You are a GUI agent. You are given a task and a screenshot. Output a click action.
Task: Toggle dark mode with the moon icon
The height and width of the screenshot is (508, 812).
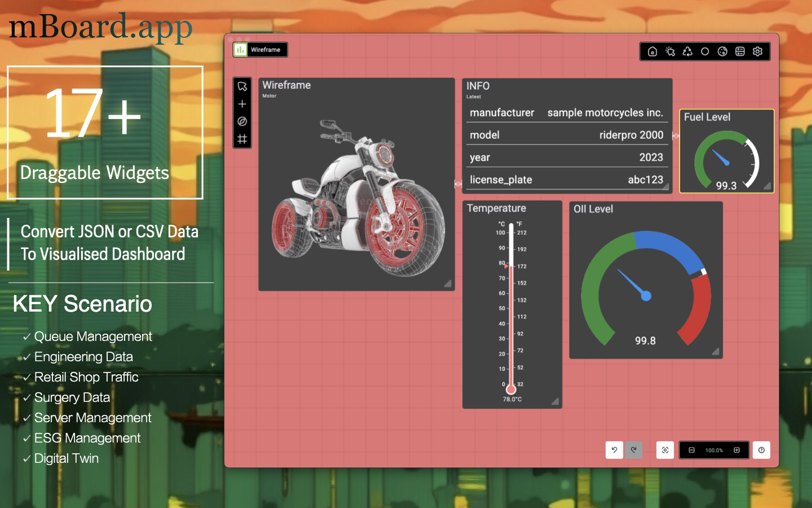point(723,51)
